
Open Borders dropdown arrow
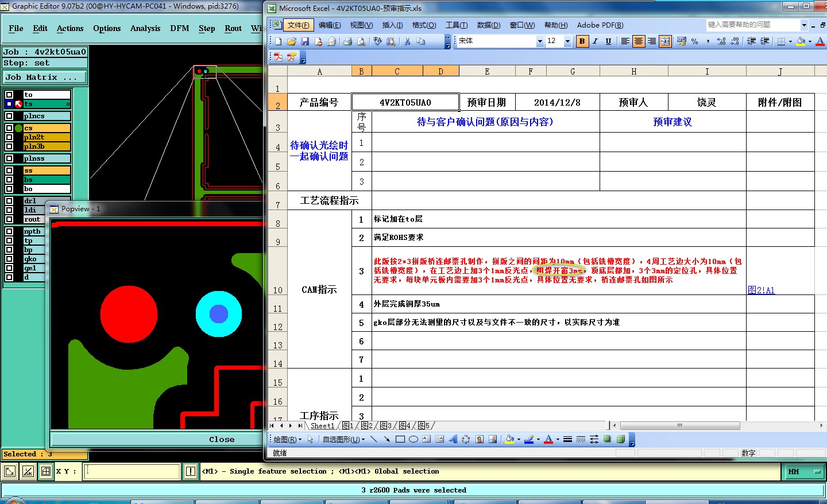pos(790,41)
